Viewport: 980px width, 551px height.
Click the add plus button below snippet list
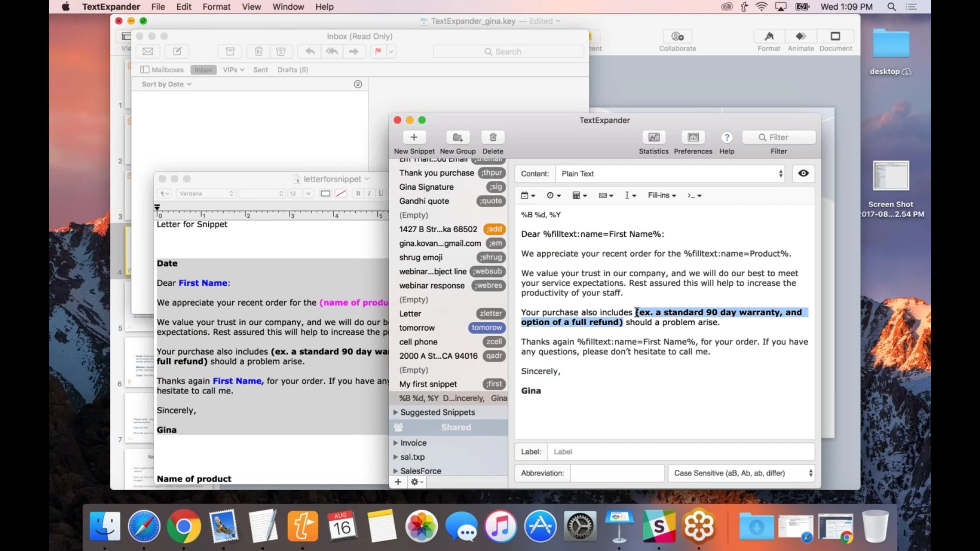pos(398,482)
